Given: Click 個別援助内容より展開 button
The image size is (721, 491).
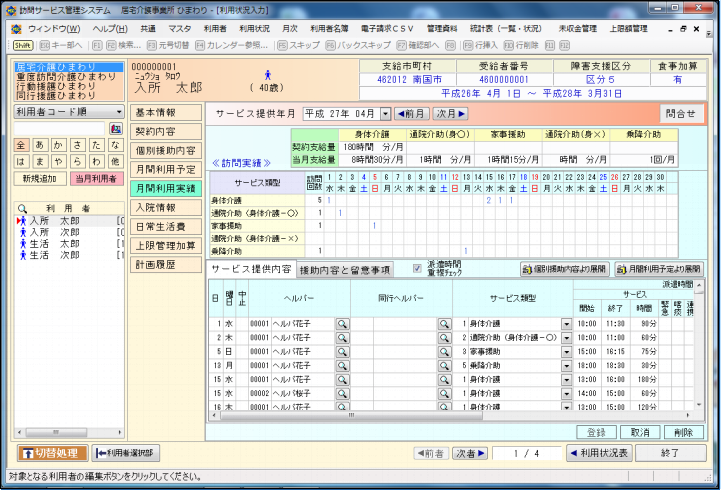Looking at the screenshot, I should [564, 269].
